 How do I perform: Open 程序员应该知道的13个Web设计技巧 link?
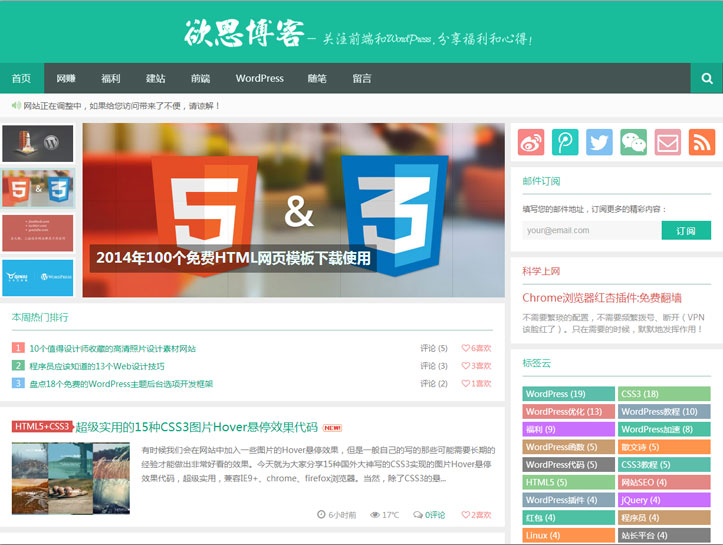97,366
